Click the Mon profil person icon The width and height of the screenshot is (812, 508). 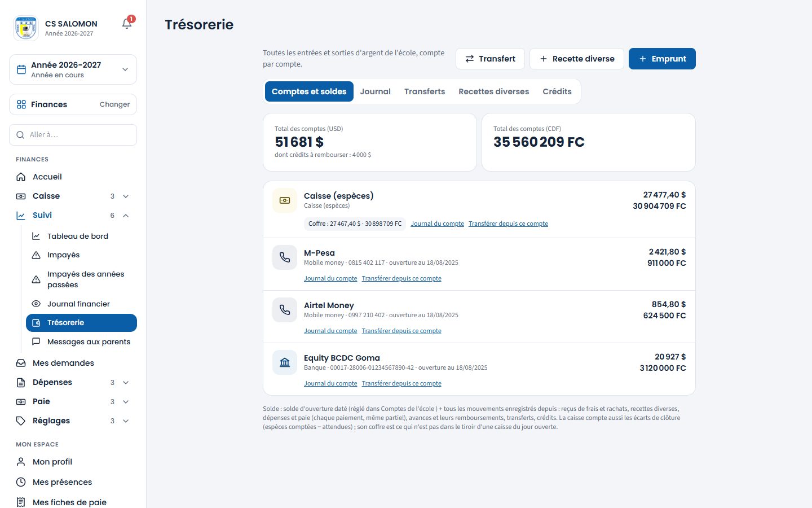[21, 462]
